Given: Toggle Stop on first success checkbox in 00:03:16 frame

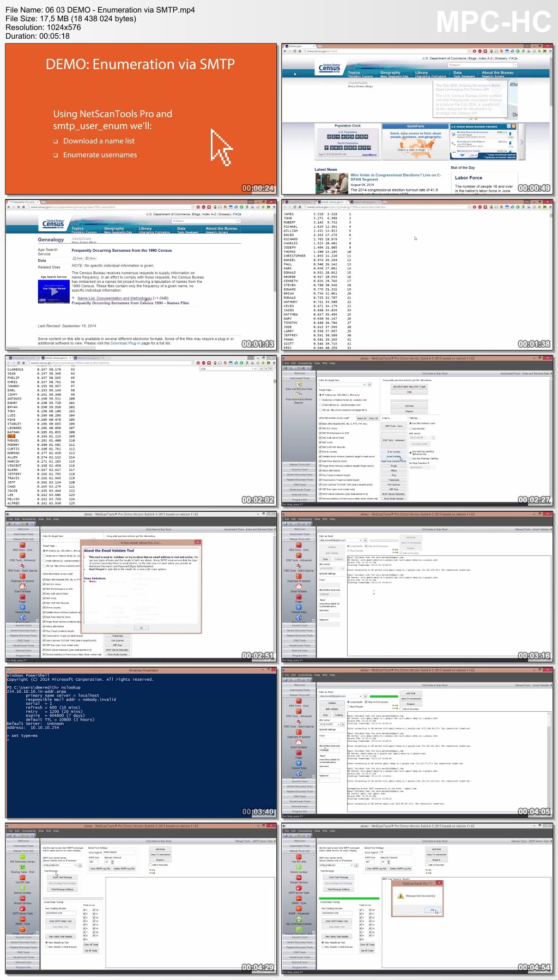Looking at the screenshot, I should (x=366, y=546).
